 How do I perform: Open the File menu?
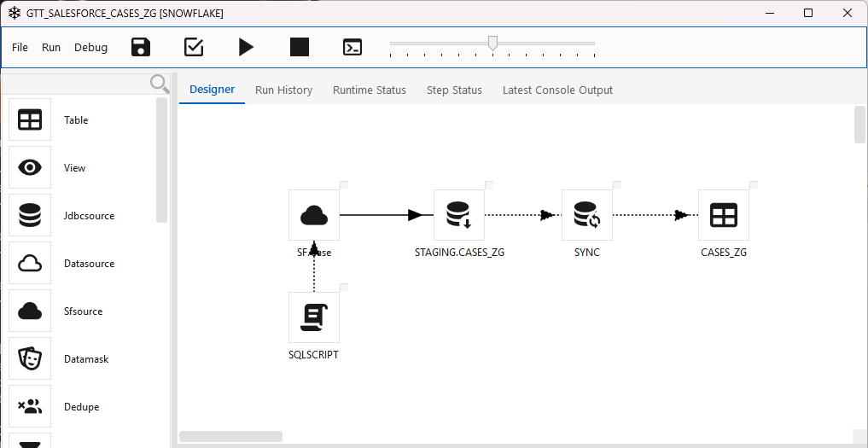click(20, 48)
